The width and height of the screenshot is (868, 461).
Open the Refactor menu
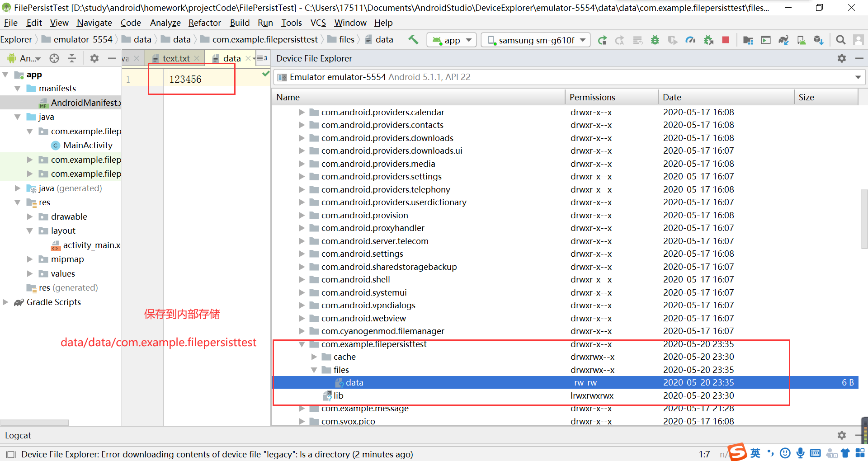[x=205, y=23]
